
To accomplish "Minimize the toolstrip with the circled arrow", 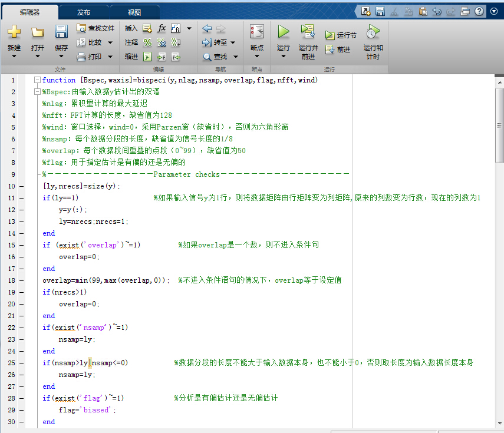I will click(494, 12).
